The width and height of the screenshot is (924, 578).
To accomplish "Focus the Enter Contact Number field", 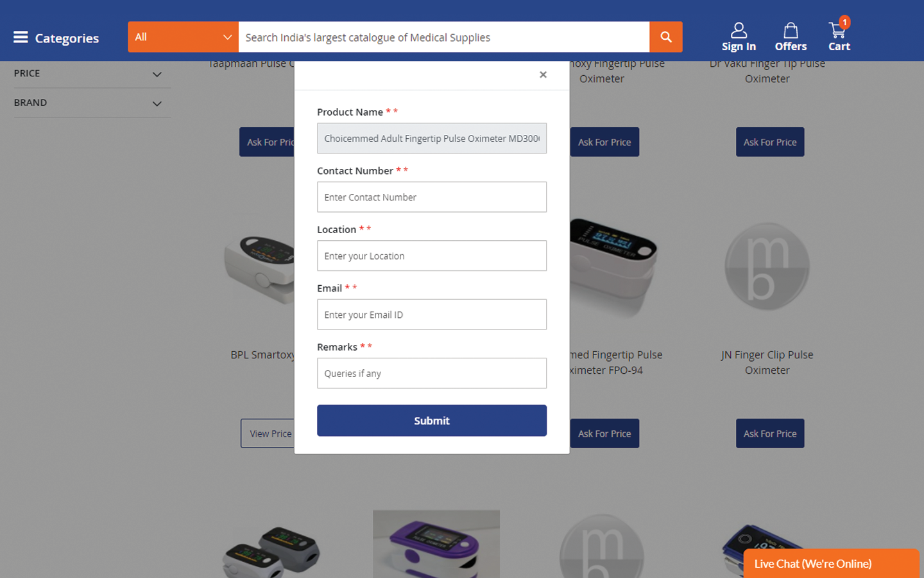I will pos(432,197).
